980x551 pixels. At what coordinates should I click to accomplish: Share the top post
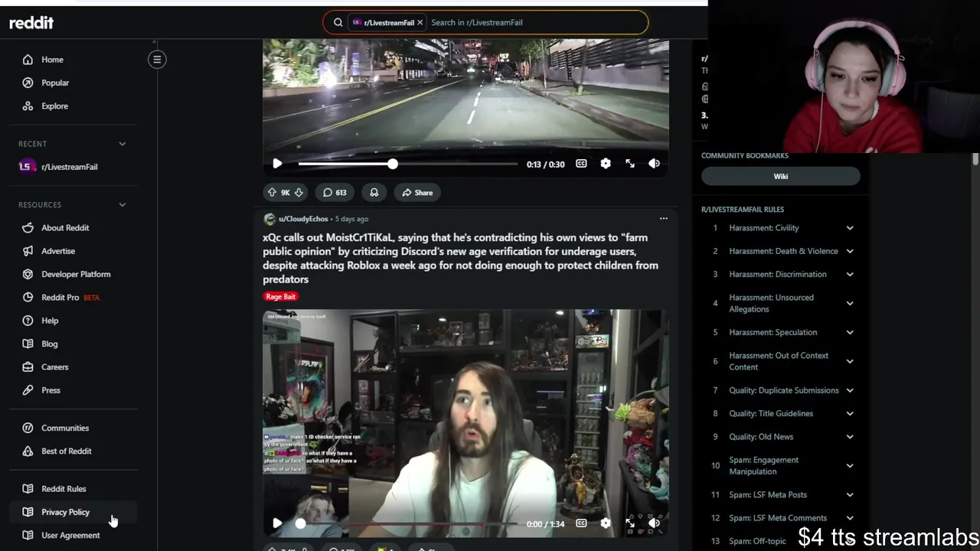[x=418, y=193]
